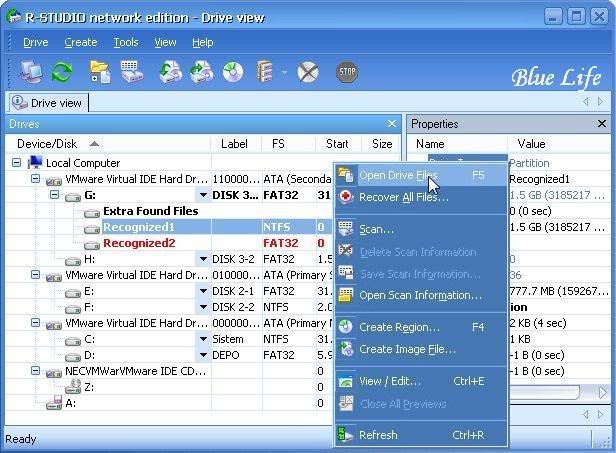Select the D: drive labeled DEPO
Screen dimensions: 616x453
[90, 355]
